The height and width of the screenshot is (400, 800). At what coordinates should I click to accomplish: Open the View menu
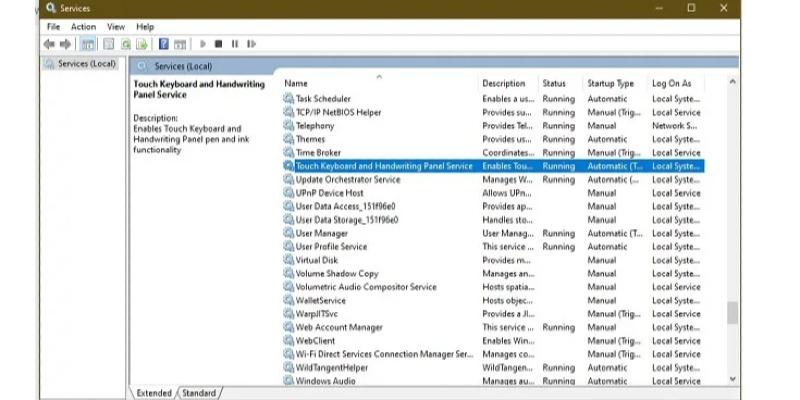(x=116, y=27)
